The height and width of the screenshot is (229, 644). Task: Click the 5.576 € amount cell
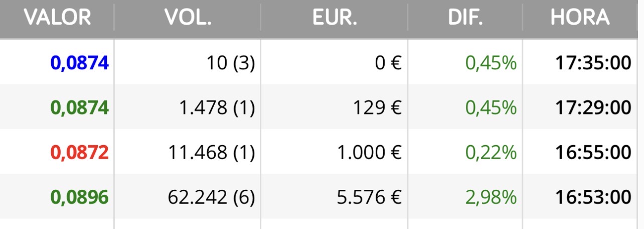click(x=370, y=197)
